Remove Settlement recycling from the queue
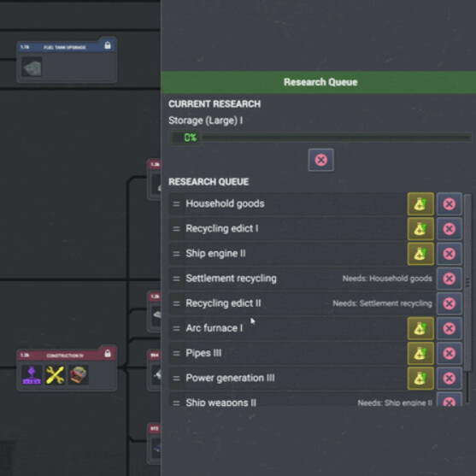Image resolution: width=476 pixels, height=476 pixels. point(450,279)
